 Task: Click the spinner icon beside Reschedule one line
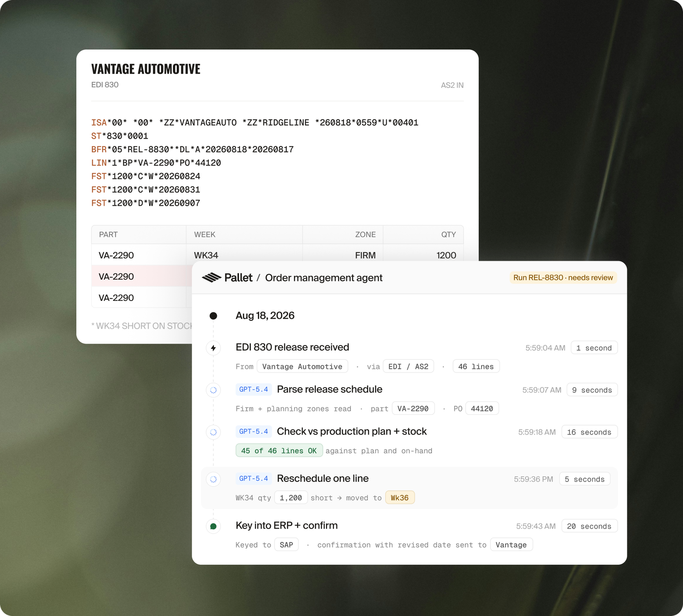(x=213, y=479)
